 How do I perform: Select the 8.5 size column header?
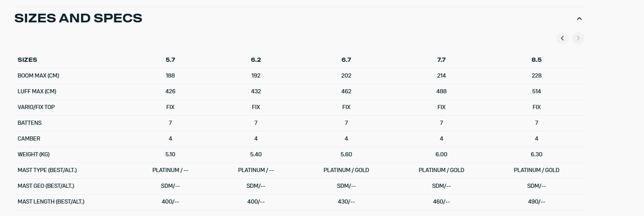tap(536, 60)
